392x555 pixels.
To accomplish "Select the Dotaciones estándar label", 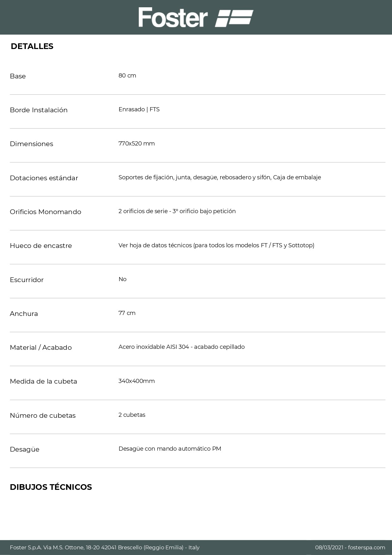I will [x=44, y=178].
